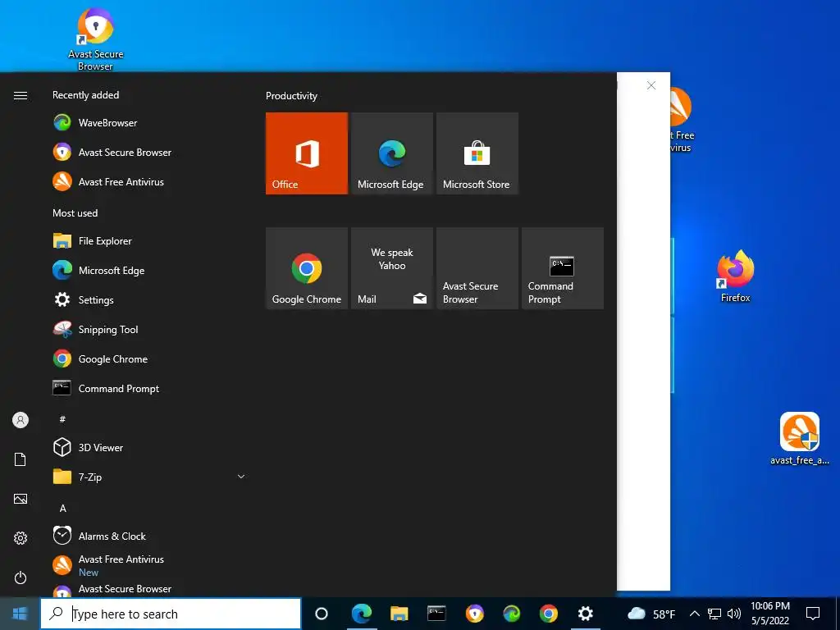840x630 pixels.
Task: Open the Action Center notifications
Action: 813,614
